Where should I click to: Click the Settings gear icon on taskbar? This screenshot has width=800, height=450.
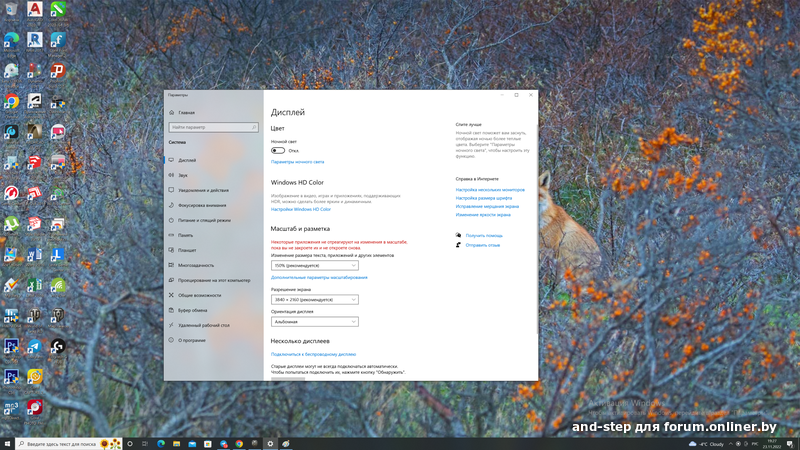[270, 444]
